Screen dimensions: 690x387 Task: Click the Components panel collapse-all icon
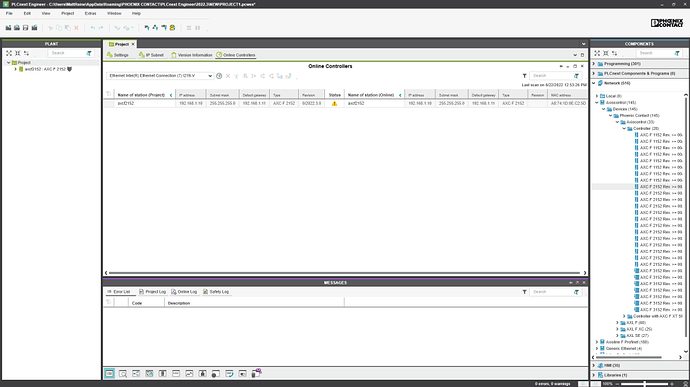606,53
